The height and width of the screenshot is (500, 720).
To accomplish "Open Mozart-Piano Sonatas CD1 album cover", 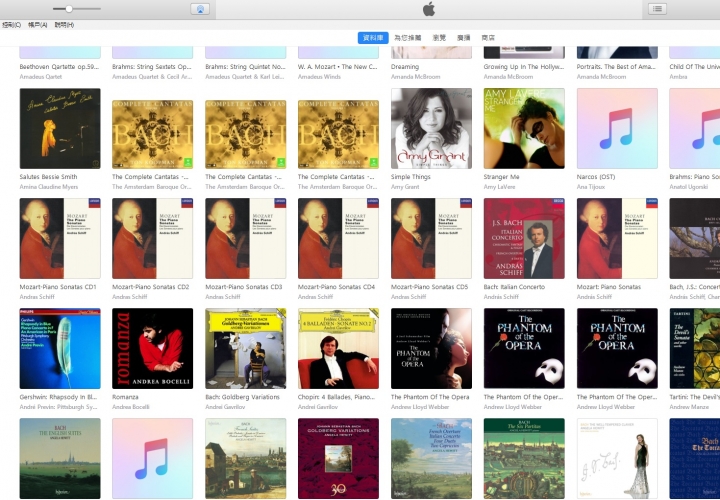I will (x=60, y=238).
